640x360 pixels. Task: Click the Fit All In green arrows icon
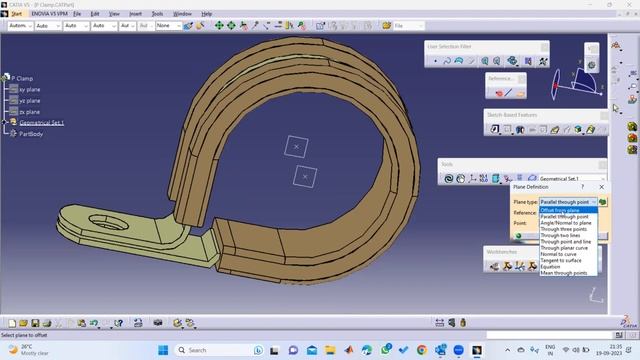coord(219,26)
